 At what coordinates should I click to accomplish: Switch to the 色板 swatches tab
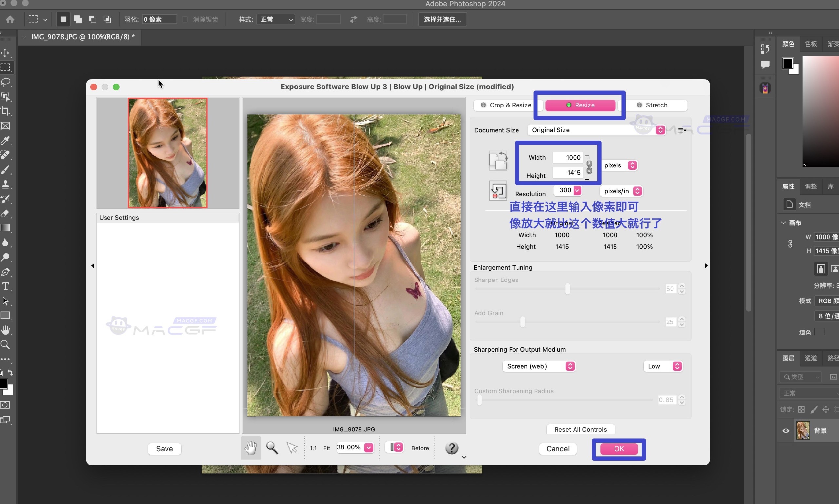(810, 44)
